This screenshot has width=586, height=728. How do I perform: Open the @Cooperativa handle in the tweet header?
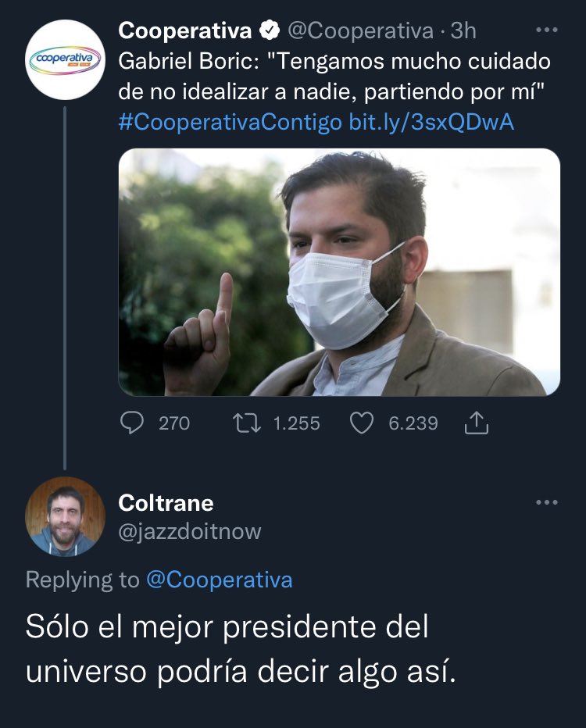coord(360,31)
